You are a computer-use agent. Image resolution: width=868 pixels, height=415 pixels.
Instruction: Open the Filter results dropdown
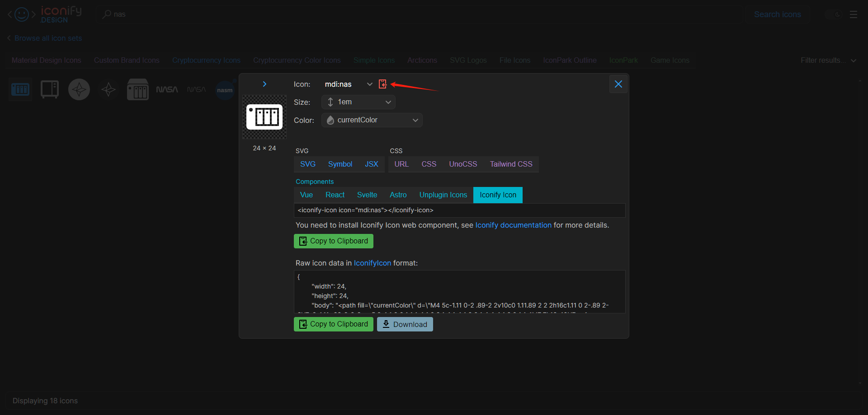click(828, 61)
